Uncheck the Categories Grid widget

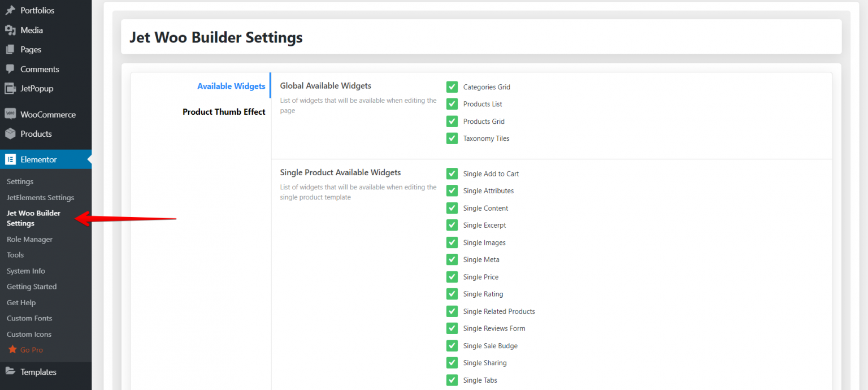[452, 86]
